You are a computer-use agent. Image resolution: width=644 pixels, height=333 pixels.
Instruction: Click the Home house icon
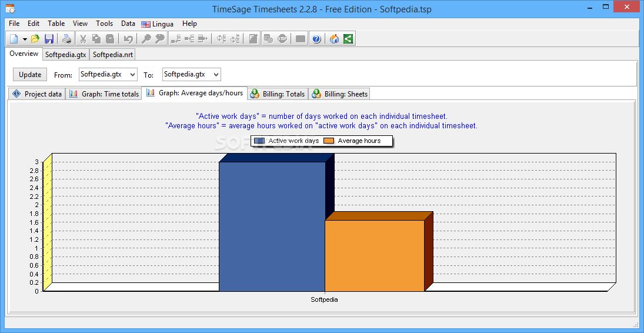(x=334, y=39)
